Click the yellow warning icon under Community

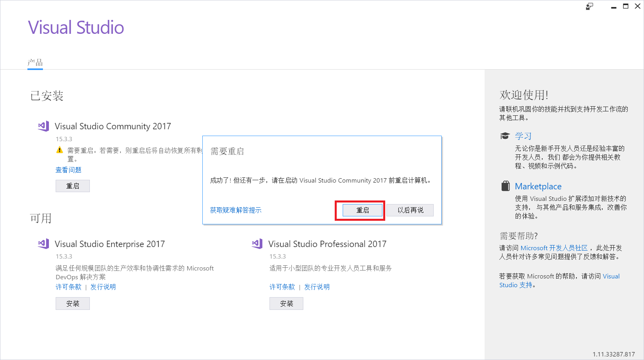pyautogui.click(x=60, y=150)
